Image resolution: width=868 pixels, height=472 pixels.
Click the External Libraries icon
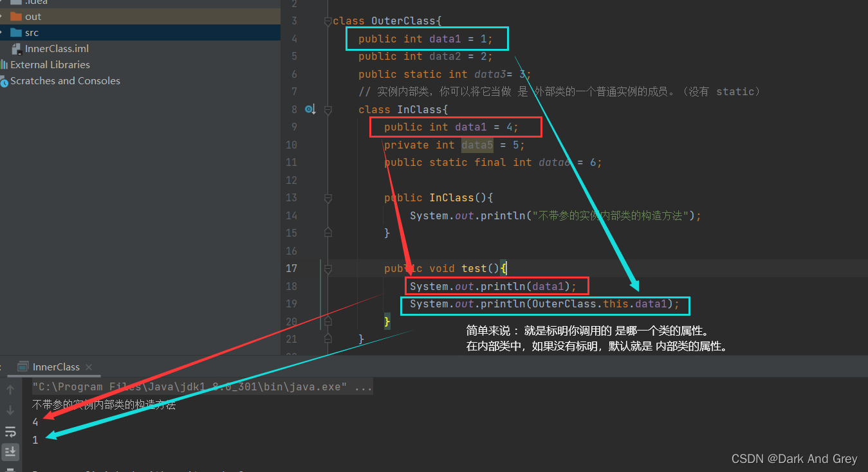pyautogui.click(x=5, y=65)
